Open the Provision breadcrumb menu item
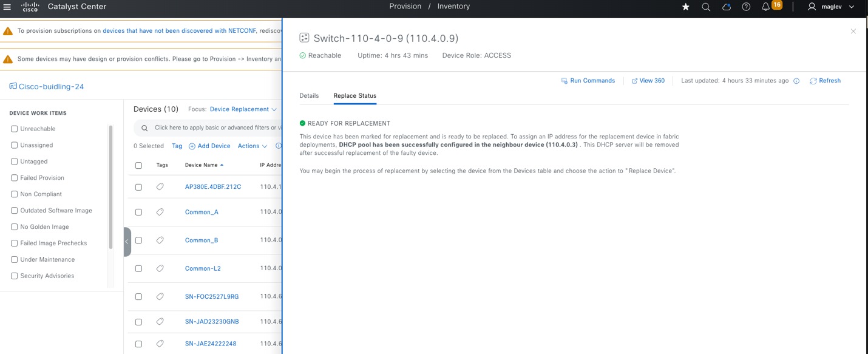 tap(405, 5)
